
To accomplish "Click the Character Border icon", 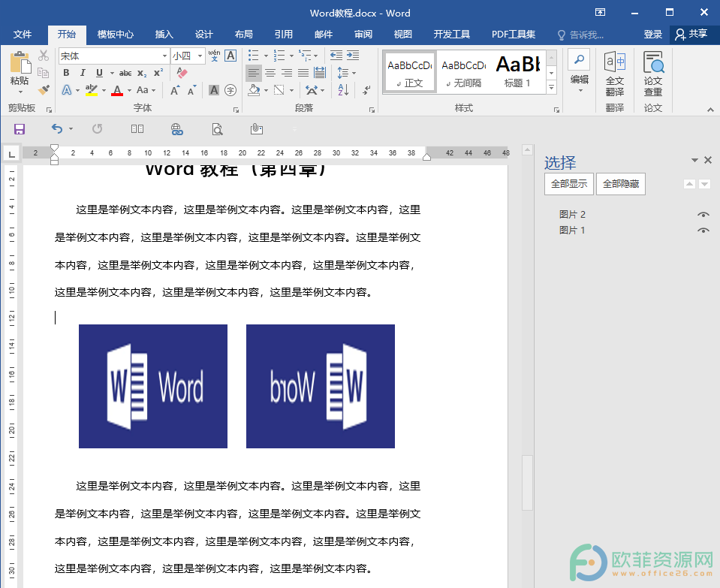I will 230,56.
